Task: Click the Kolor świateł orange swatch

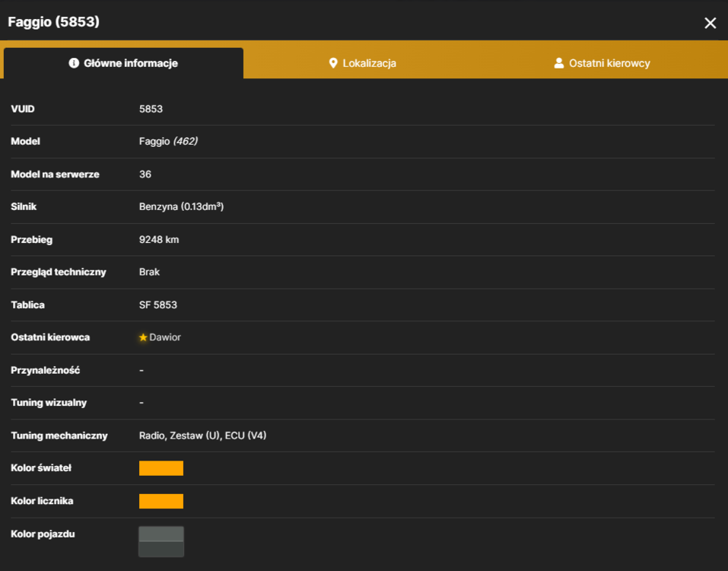Action: coord(161,468)
